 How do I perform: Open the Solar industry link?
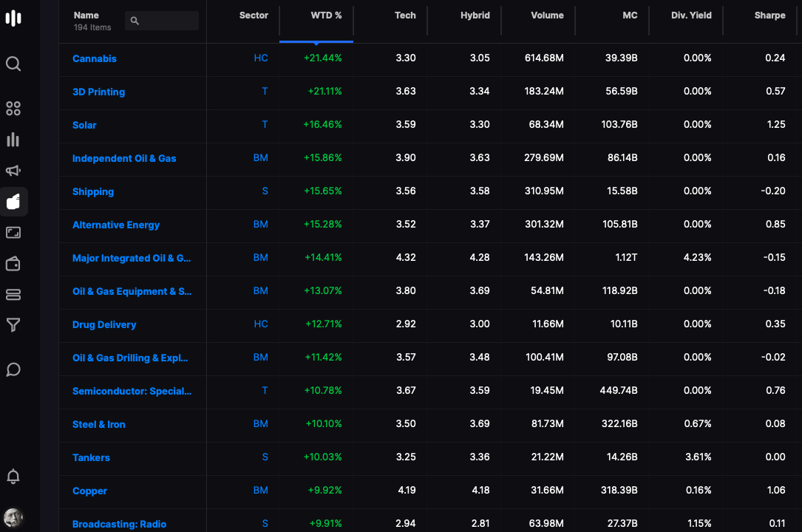click(x=84, y=125)
